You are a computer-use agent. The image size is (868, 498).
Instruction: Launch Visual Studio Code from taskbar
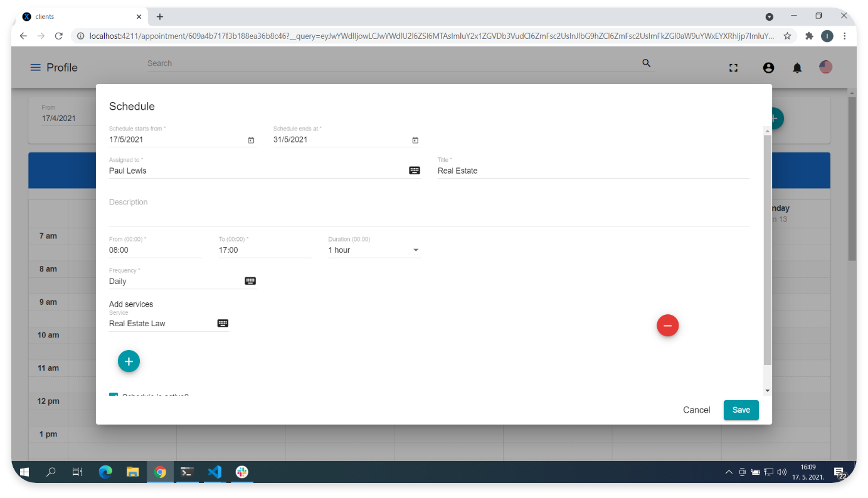click(x=214, y=472)
